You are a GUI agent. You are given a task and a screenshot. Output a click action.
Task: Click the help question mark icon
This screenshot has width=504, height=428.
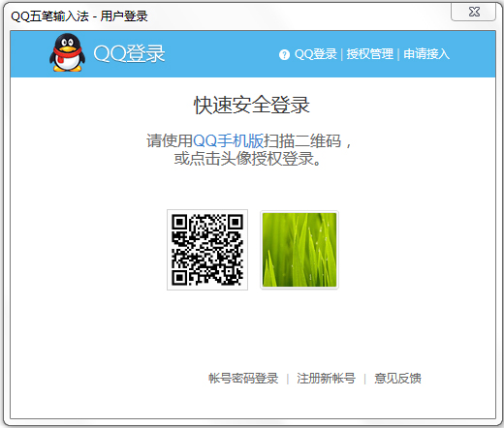pyautogui.click(x=284, y=54)
